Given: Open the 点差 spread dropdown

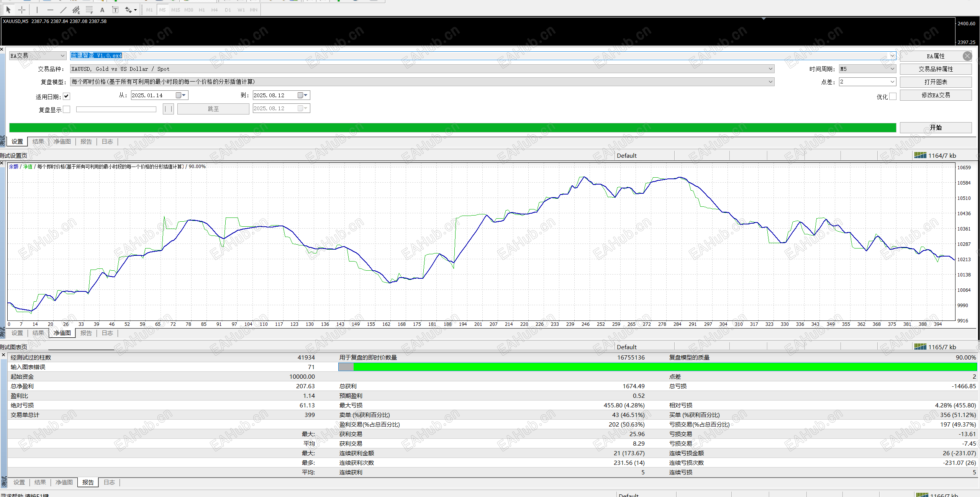Looking at the screenshot, I should point(892,82).
